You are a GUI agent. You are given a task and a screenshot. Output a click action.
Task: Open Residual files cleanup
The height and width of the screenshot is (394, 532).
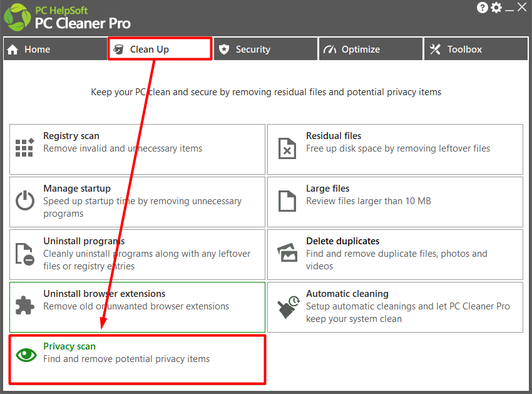(x=396, y=150)
